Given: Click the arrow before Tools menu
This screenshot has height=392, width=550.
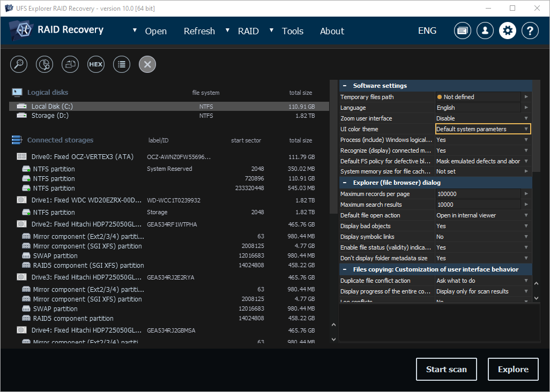Looking at the screenshot, I should [x=271, y=31].
